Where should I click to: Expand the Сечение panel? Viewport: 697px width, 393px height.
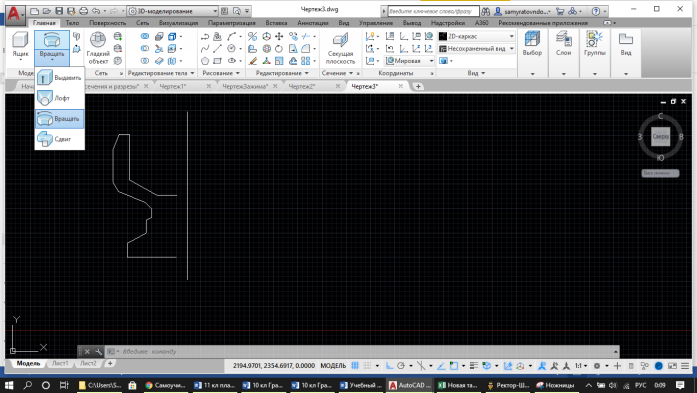(x=337, y=73)
